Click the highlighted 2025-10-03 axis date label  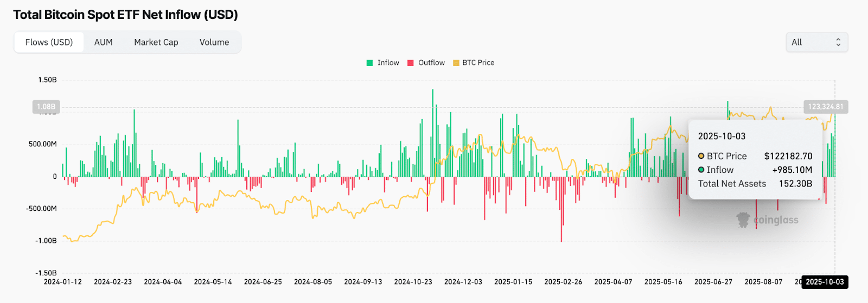click(x=825, y=282)
